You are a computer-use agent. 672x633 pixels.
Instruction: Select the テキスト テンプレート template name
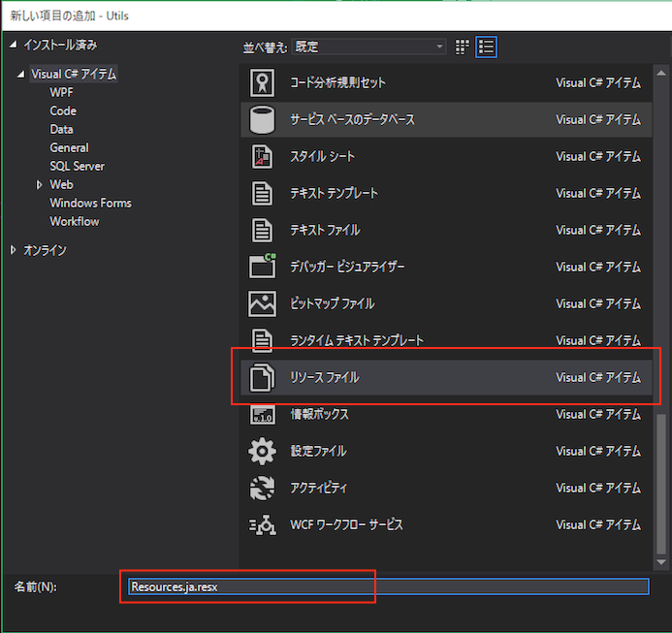334,193
